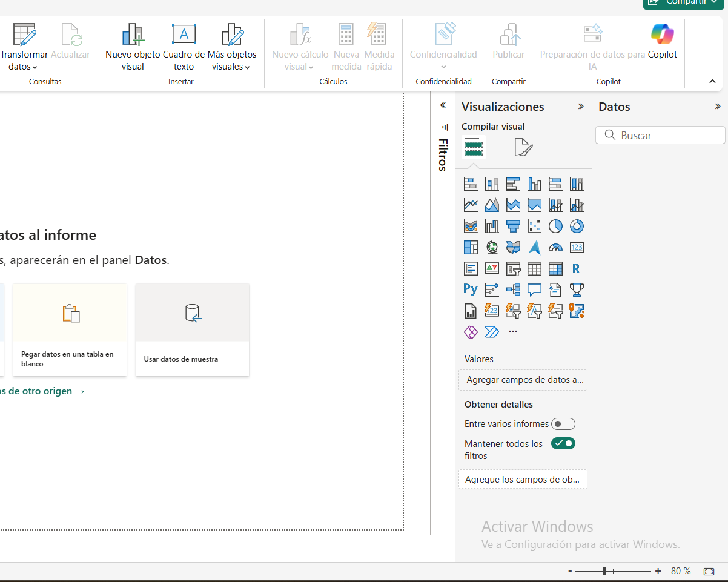
Task: Click Usar datos de muestra card
Action: coord(192,330)
